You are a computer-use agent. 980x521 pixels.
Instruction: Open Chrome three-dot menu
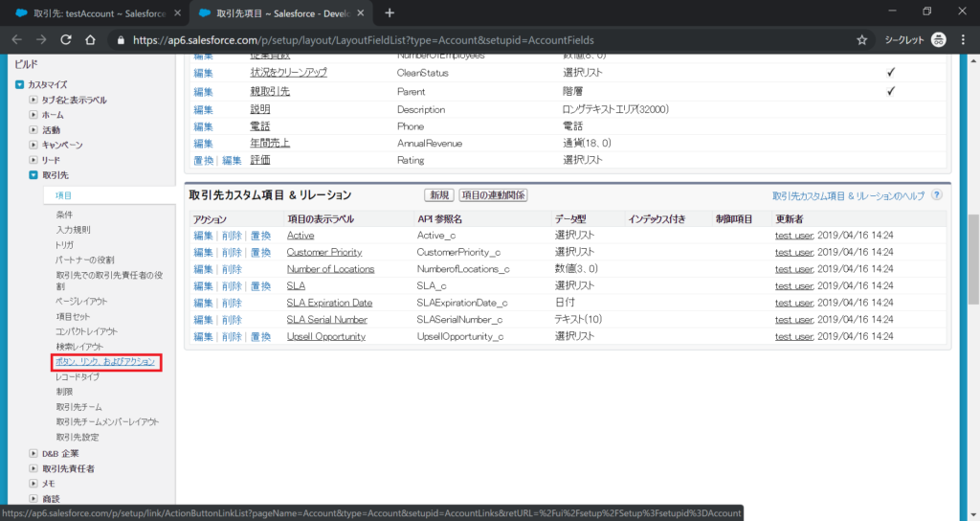tap(964, 40)
